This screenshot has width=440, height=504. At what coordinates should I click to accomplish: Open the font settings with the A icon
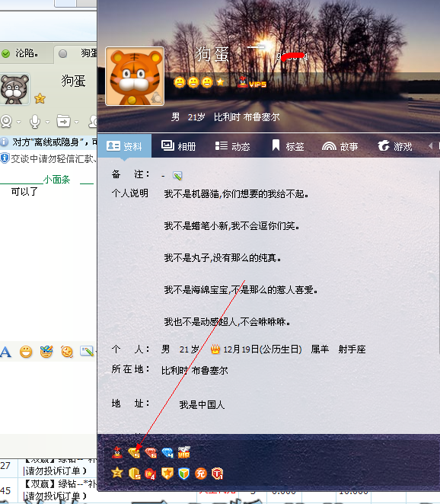click(5, 352)
